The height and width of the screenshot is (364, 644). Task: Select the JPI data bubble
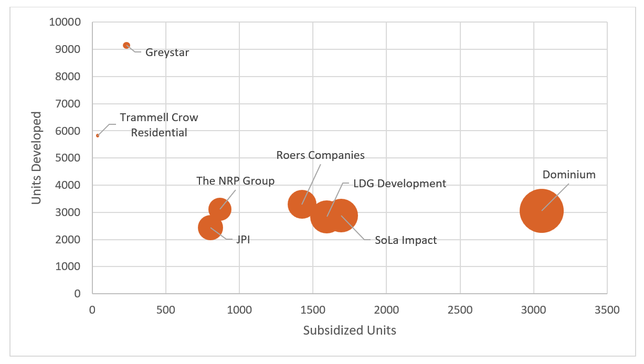(209, 227)
